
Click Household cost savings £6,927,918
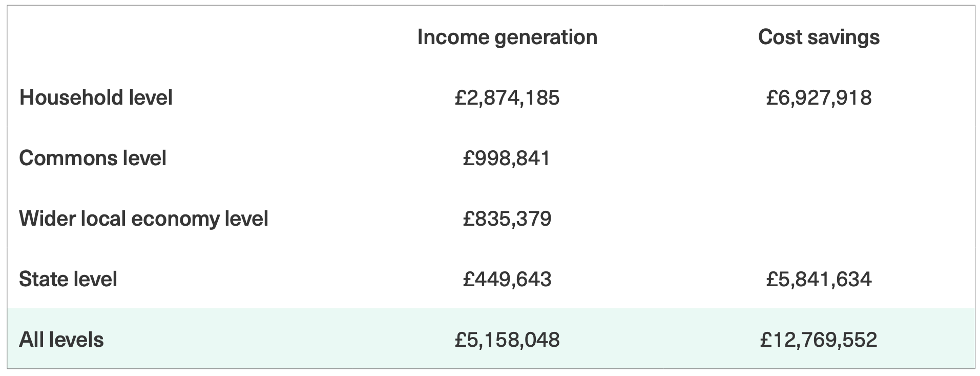pyautogui.click(x=819, y=97)
